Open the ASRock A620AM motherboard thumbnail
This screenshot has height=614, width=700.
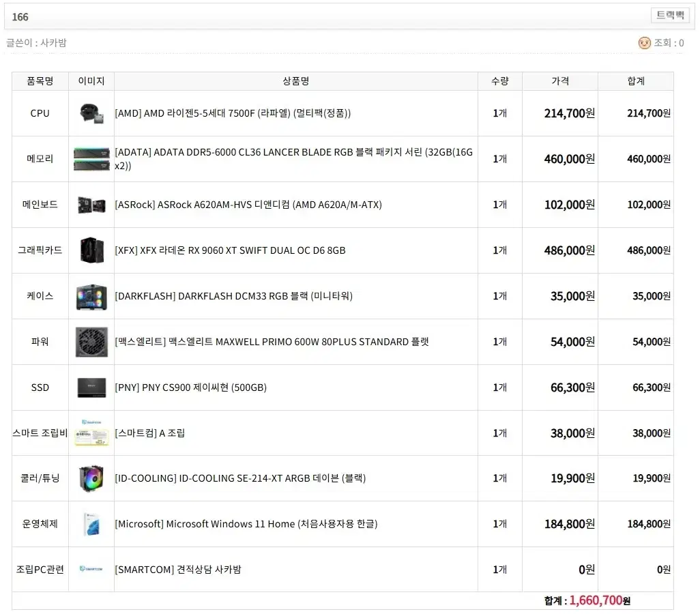click(x=91, y=204)
